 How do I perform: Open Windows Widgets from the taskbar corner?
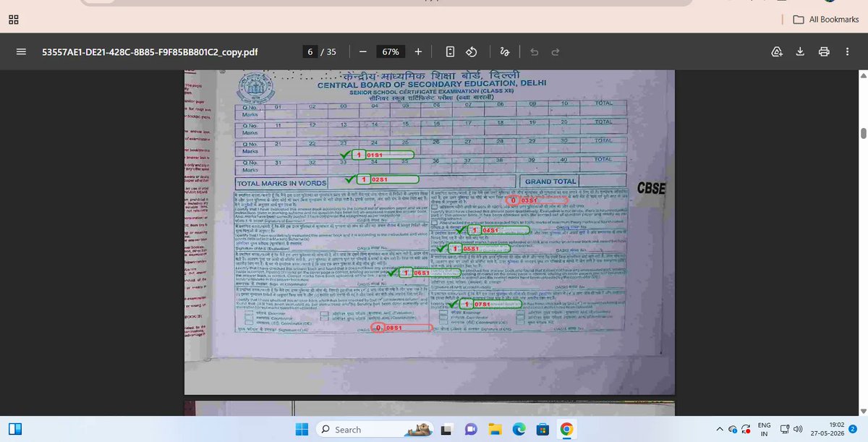pos(15,429)
